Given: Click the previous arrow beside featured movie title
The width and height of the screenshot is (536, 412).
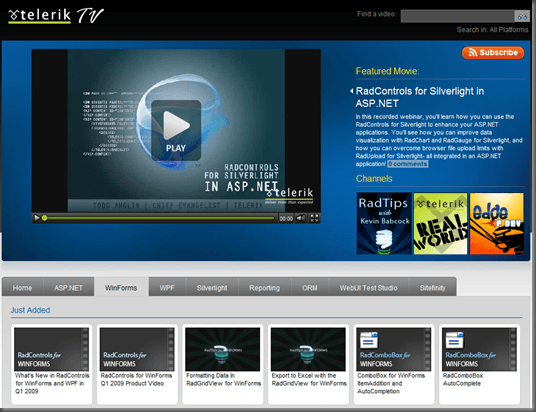Looking at the screenshot, I should point(351,91).
